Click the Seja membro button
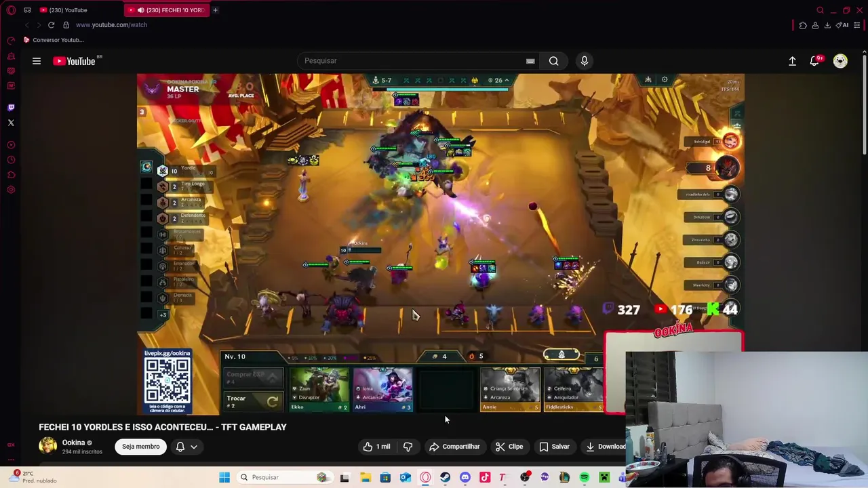 141,447
